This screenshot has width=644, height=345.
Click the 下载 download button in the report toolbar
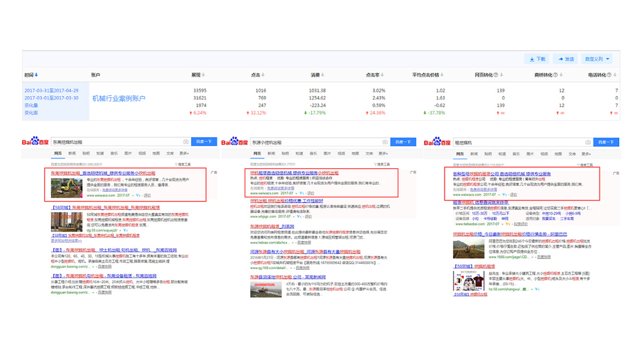[x=538, y=59]
